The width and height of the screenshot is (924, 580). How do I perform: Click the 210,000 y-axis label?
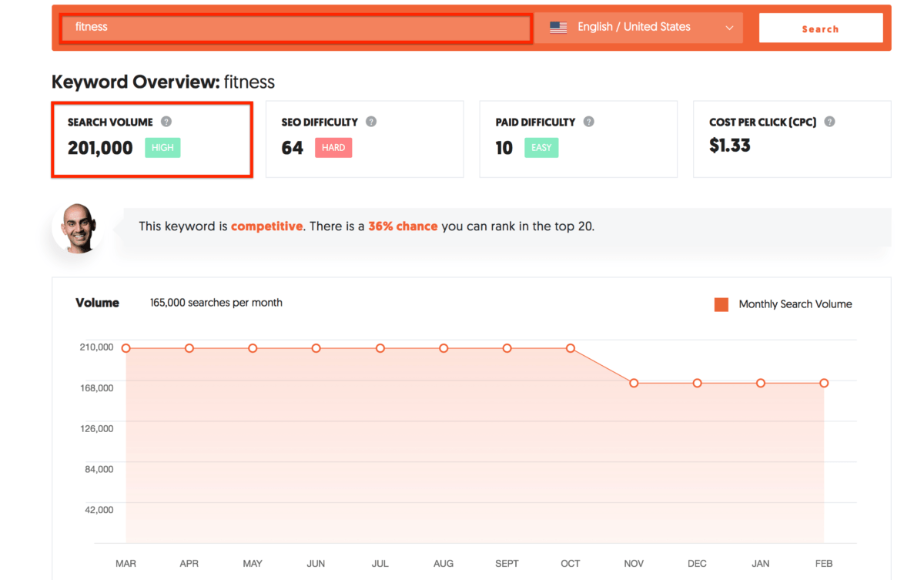(x=96, y=347)
